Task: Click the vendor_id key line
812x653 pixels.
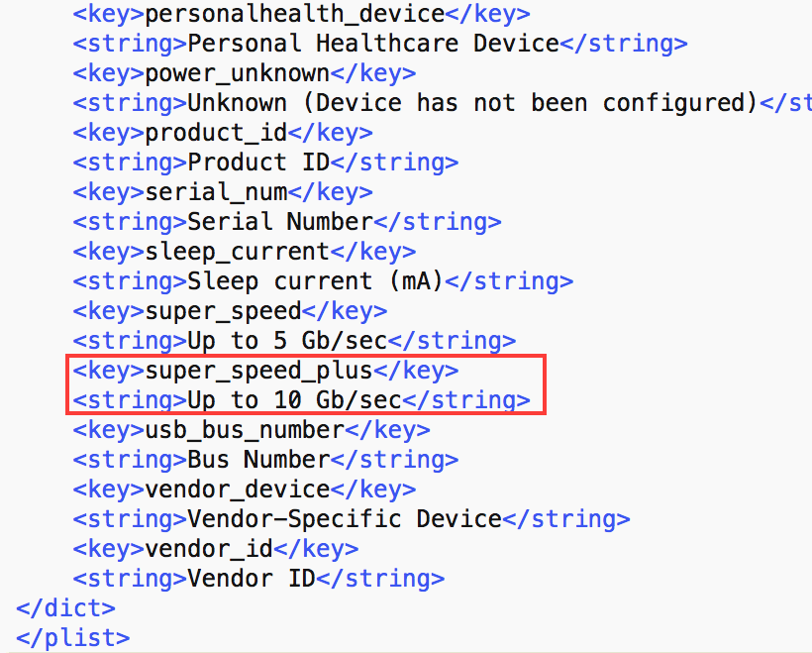Action: coord(208,549)
